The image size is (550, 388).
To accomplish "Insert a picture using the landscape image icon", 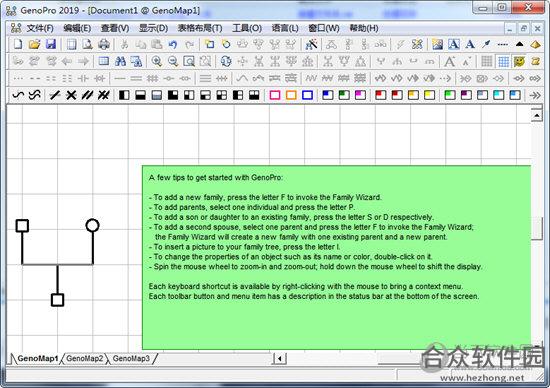I will coord(437,45).
